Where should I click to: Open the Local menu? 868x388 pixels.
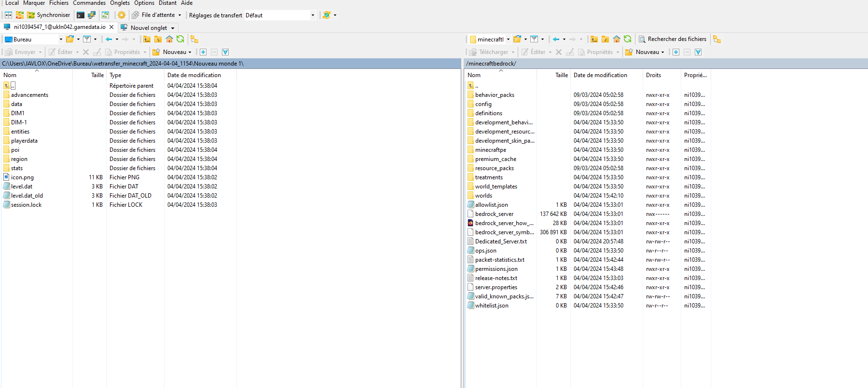[x=12, y=3]
